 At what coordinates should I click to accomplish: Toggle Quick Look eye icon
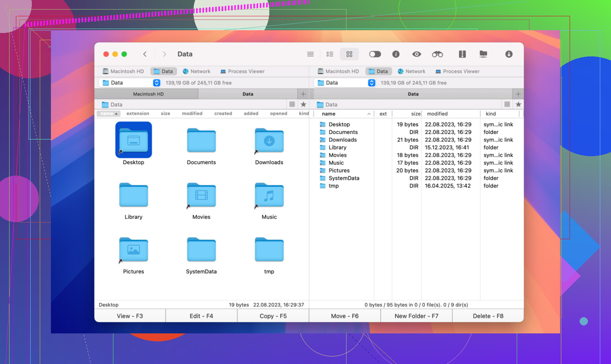[x=416, y=54]
